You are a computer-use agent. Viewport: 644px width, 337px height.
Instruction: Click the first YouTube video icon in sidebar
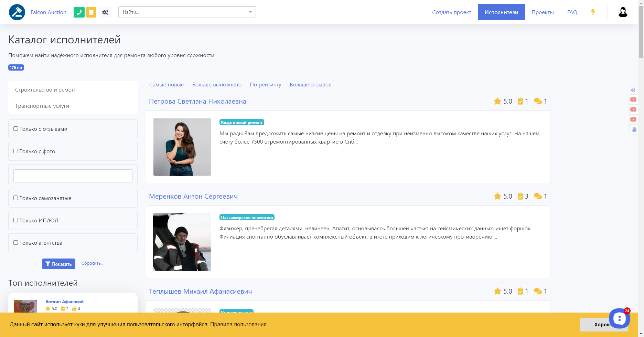(633, 100)
